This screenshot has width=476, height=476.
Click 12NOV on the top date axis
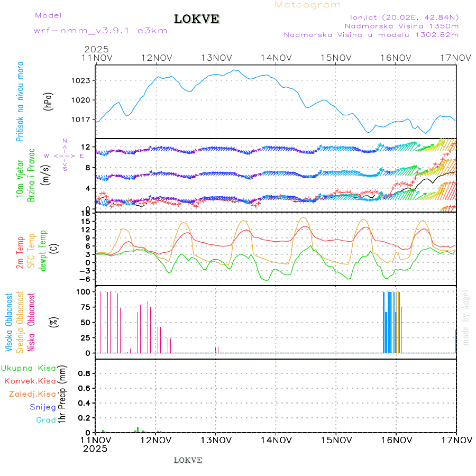tap(155, 58)
